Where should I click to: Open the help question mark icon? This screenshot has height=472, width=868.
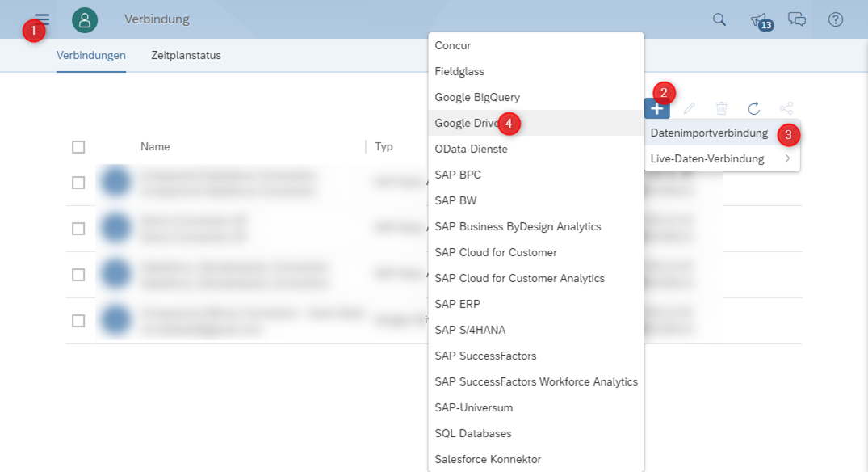pos(836,20)
